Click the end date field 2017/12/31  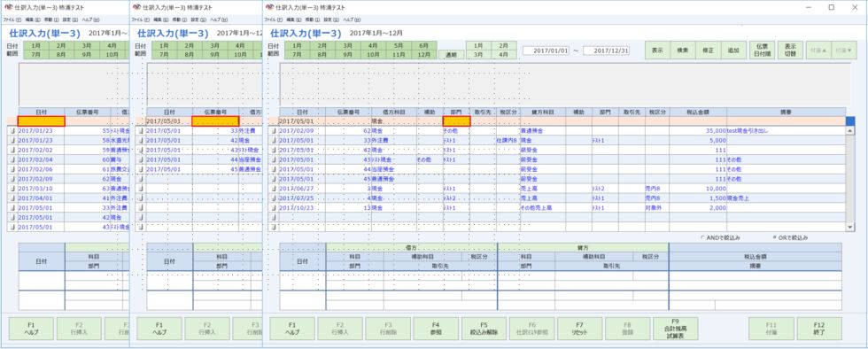pyautogui.click(x=607, y=50)
